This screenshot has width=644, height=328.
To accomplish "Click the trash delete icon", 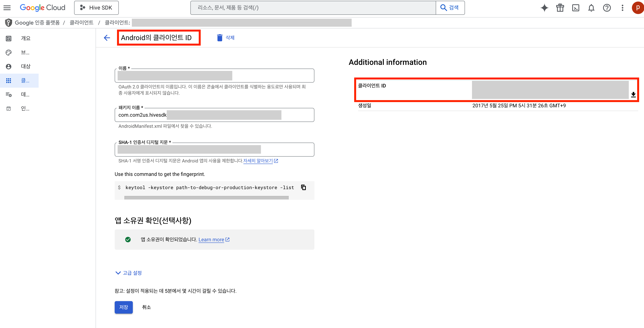I will pyautogui.click(x=219, y=38).
